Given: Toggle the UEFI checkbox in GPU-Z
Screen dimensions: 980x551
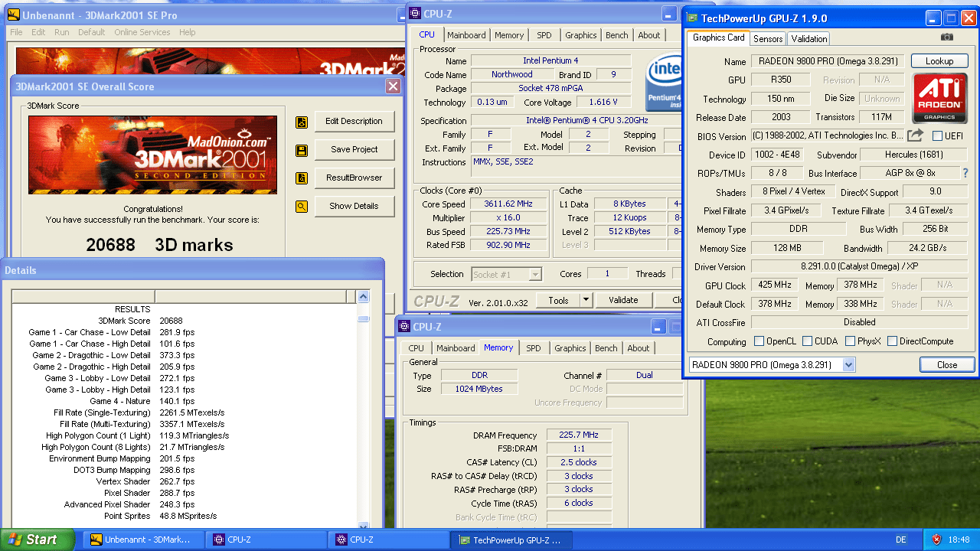Looking at the screenshot, I should 937,136.
